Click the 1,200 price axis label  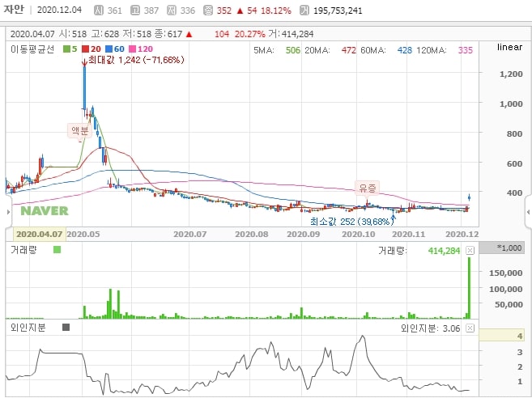(511, 74)
